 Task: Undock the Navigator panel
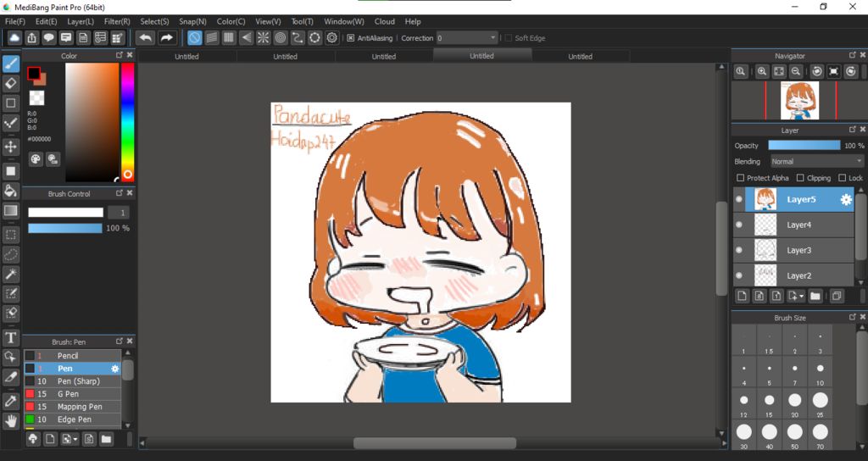[853, 55]
